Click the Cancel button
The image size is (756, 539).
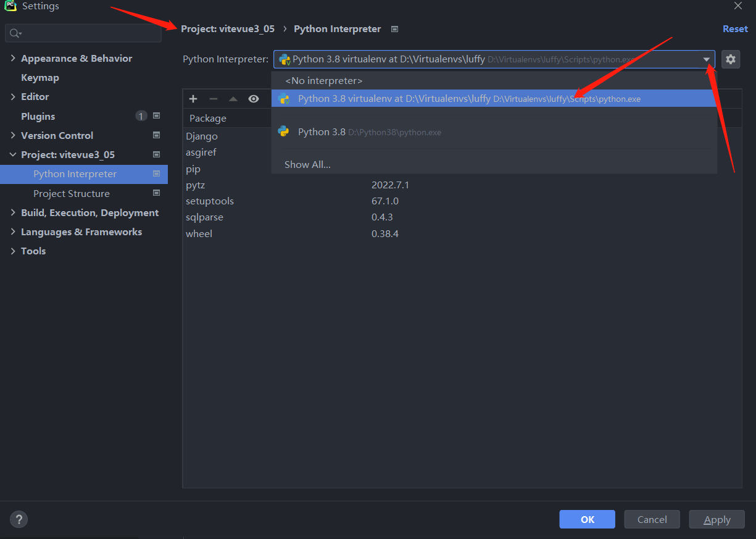pyautogui.click(x=652, y=519)
